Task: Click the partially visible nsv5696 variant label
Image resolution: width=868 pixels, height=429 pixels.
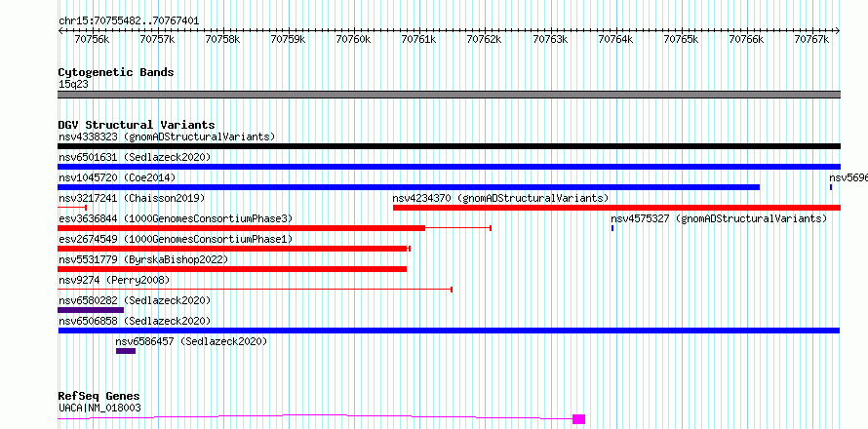Action: tap(848, 177)
